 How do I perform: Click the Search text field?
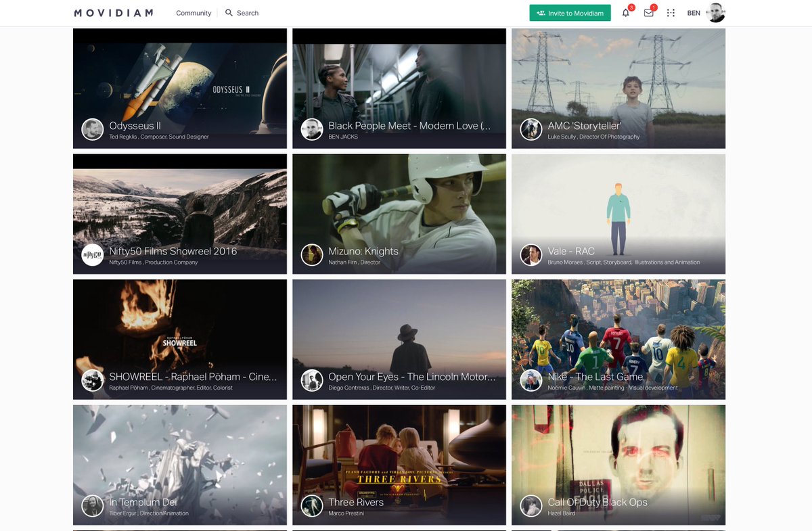(248, 13)
